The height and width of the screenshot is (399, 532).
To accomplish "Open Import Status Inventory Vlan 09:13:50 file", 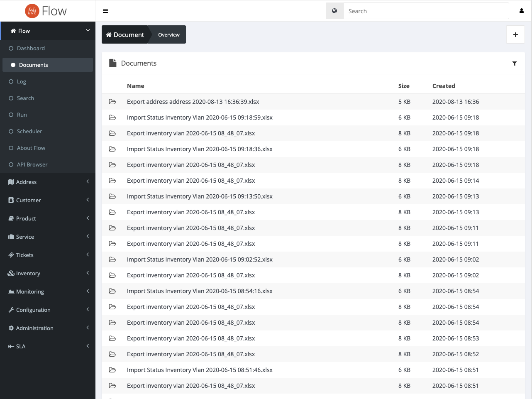I will point(200,196).
